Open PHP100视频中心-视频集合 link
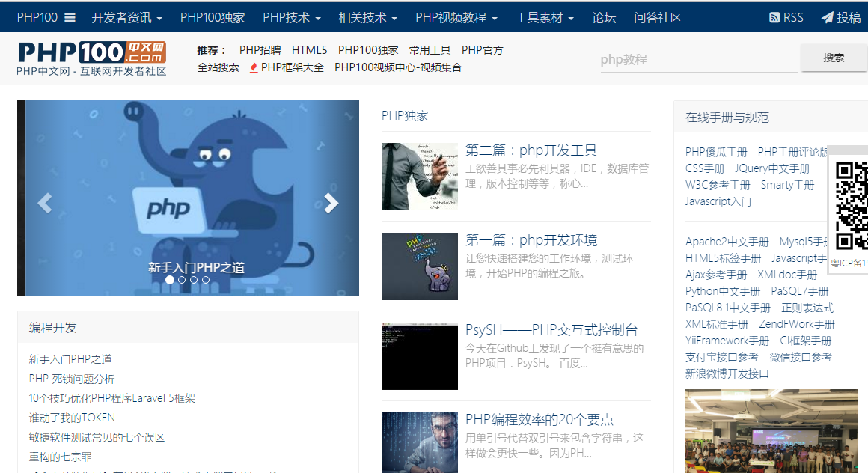 point(398,67)
